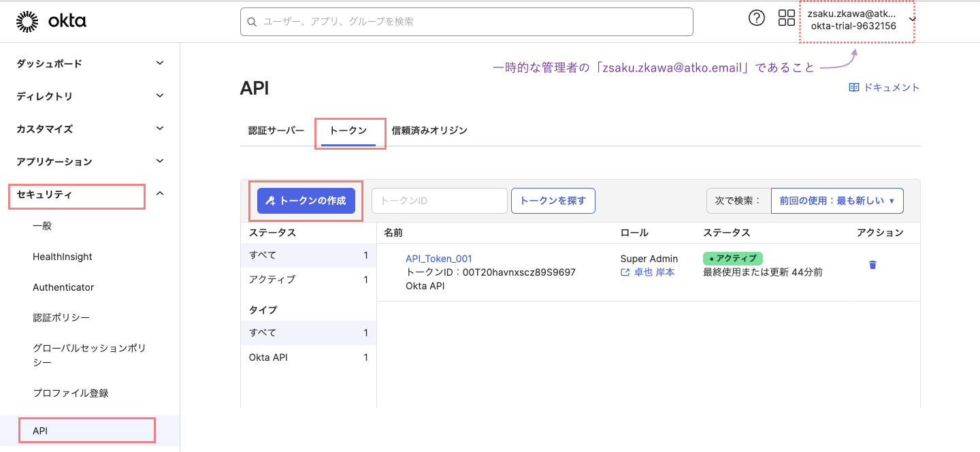Open the ドキュメント documentation icon link
The width and height of the screenshot is (980, 452).
point(853,87)
